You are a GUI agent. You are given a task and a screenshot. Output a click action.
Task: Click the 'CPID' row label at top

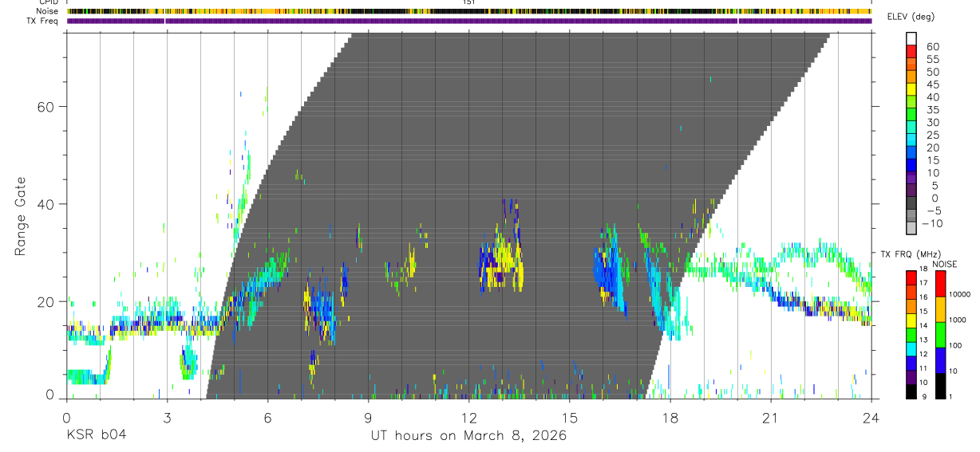point(48,2)
